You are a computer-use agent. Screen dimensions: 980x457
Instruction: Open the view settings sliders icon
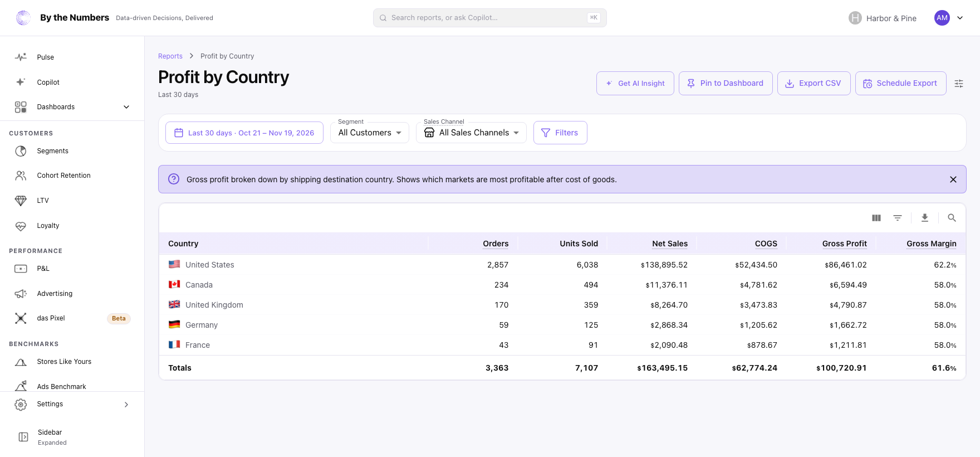[959, 84]
